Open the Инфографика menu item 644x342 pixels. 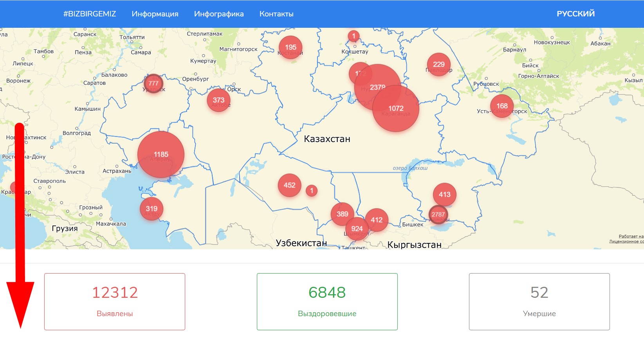point(219,14)
